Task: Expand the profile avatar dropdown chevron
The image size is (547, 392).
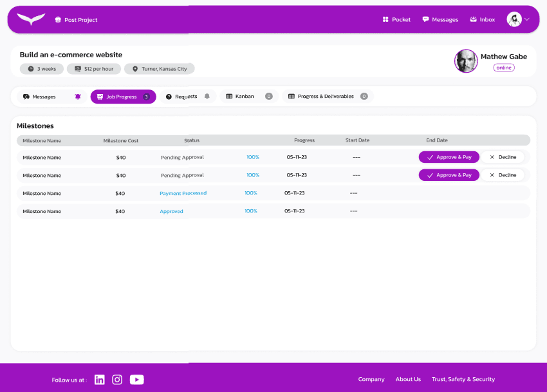Action: coord(527,19)
